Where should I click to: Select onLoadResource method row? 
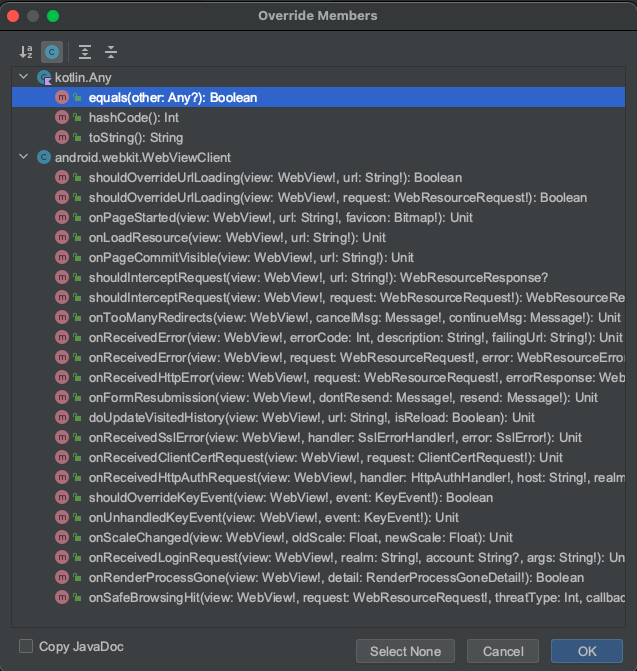click(318, 238)
